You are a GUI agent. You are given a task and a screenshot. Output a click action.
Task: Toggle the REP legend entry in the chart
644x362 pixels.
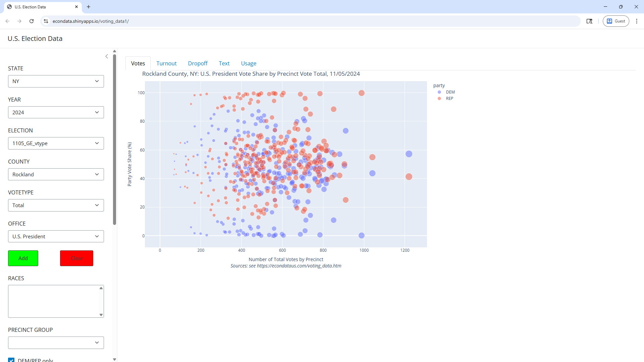point(449,99)
